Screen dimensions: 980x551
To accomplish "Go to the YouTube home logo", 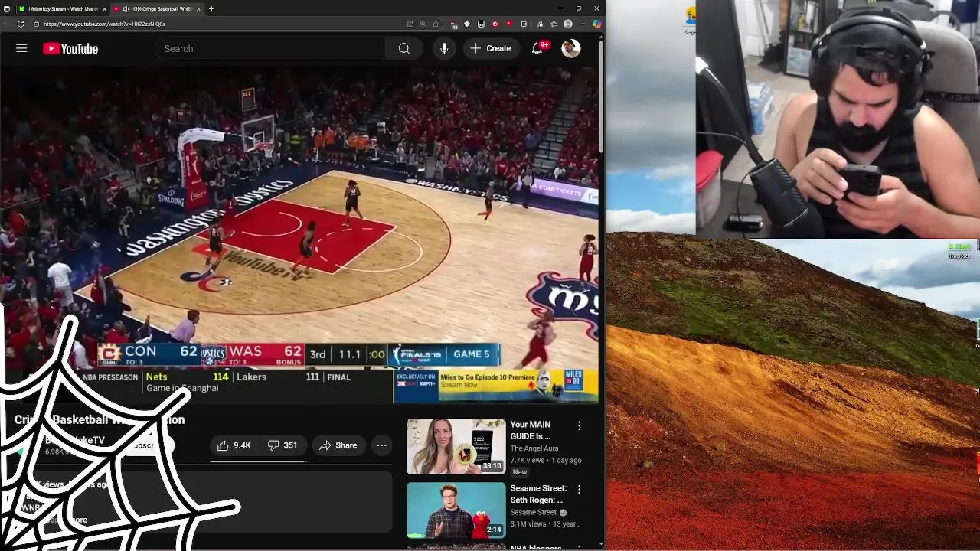I will (x=70, y=48).
